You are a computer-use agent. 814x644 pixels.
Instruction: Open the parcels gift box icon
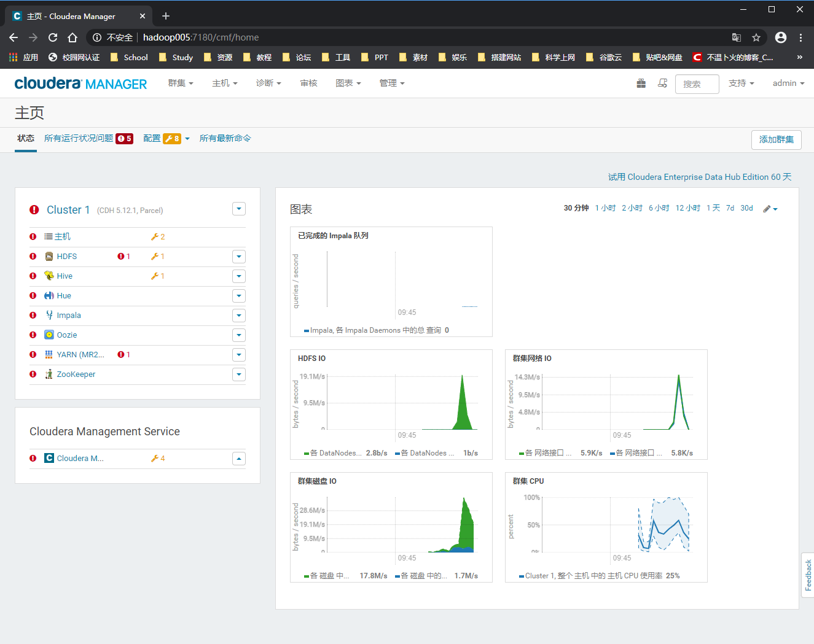tap(641, 83)
